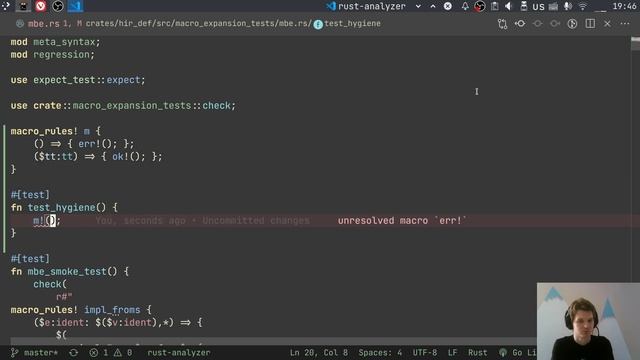Change Rust language mode
Viewport: 640px width, 360px height.
click(478, 353)
